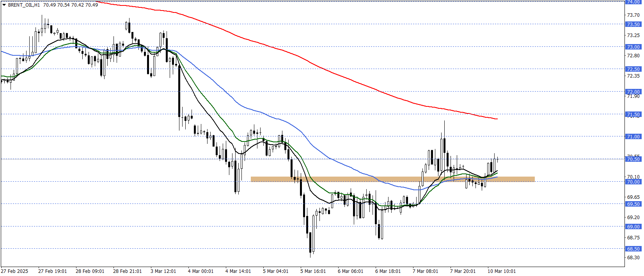Click the blue 68.50 level price label
Screen dimensions: 644x276
point(633,249)
